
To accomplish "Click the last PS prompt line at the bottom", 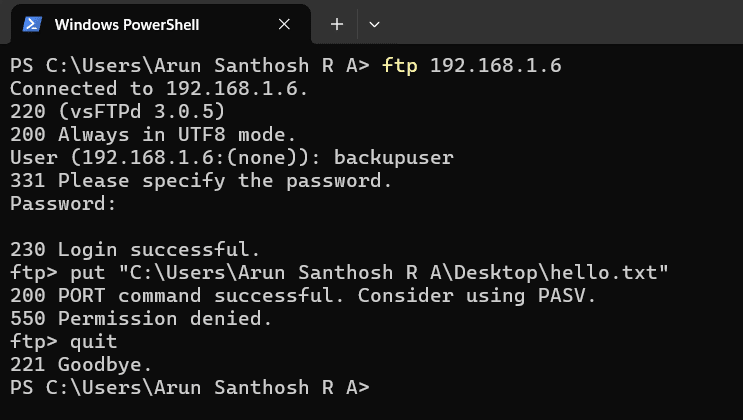I will coord(189,388).
